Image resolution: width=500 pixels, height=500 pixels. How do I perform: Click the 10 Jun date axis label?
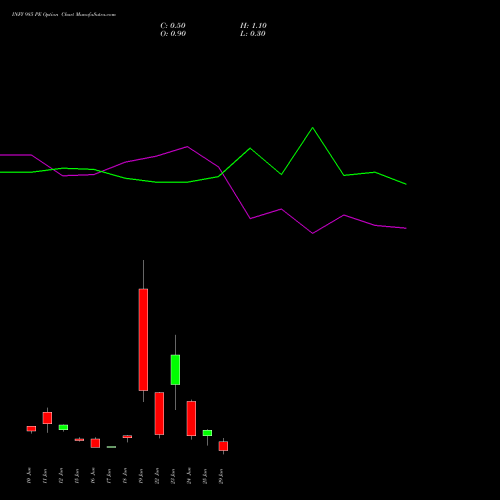tap(29, 476)
